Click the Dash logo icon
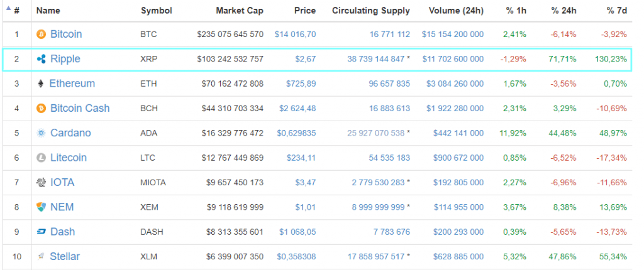Image resolution: width=644 pixels, height=270 pixels. [42, 232]
